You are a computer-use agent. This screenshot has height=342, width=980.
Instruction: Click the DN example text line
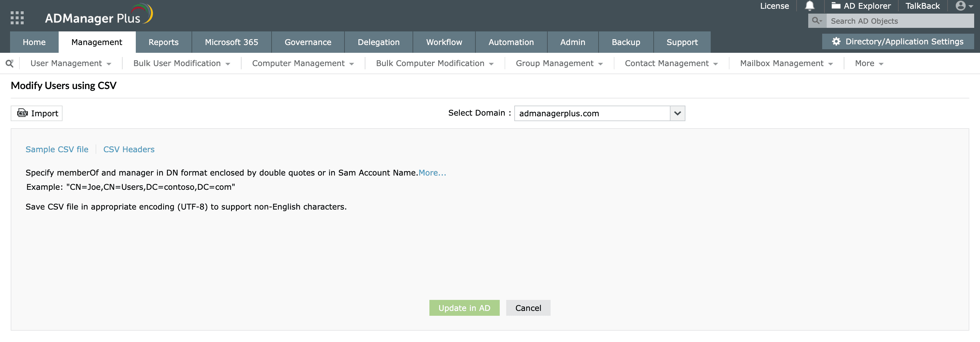[131, 187]
